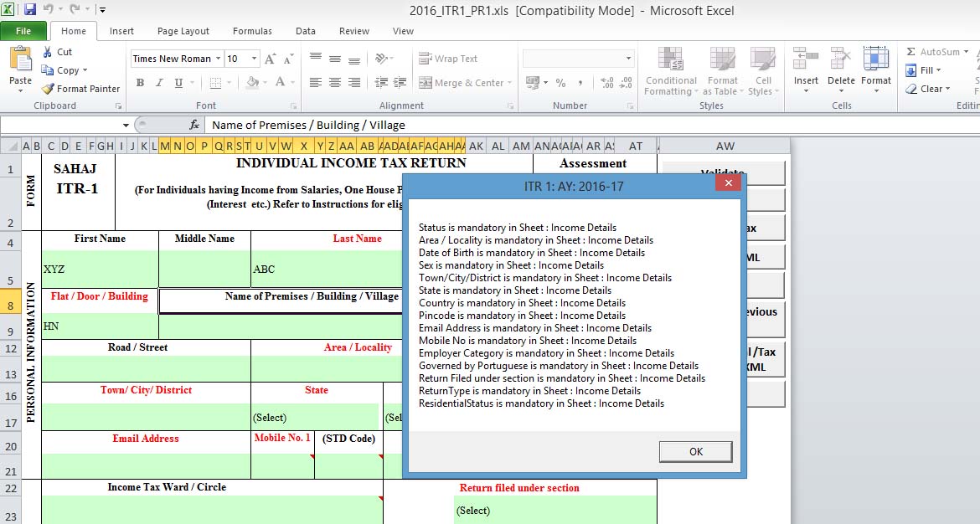Click the Clear eraser icon
This screenshot has width=980, height=524.
pyautogui.click(x=911, y=89)
